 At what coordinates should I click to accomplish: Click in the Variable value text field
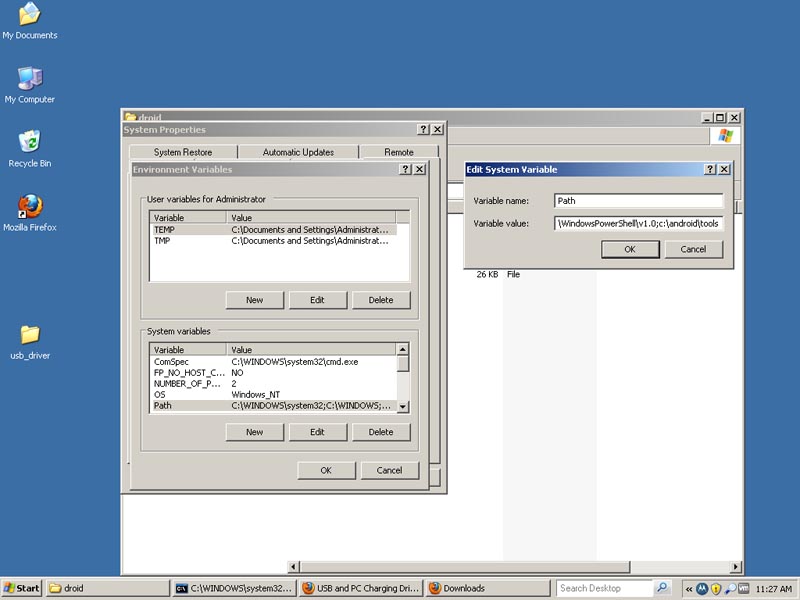(x=638, y=223)
